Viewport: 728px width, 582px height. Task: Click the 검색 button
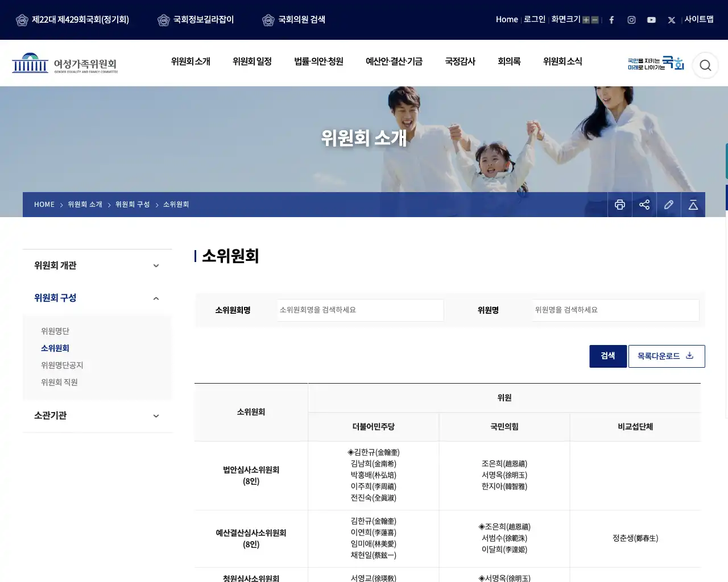[608, 356]
